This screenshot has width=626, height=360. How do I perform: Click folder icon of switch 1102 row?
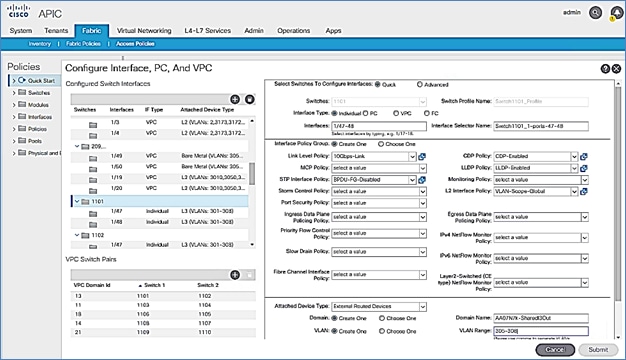pos(85,235)
